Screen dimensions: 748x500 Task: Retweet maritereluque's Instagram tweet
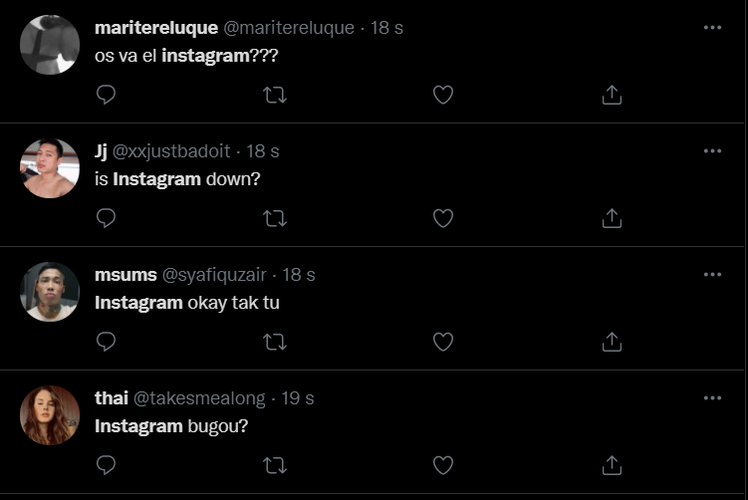coord(275,95)
